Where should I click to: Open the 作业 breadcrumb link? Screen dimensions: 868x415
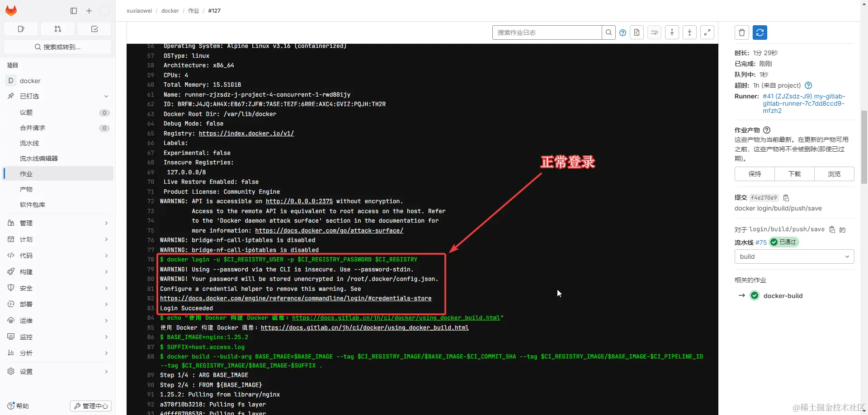(193, 11)
